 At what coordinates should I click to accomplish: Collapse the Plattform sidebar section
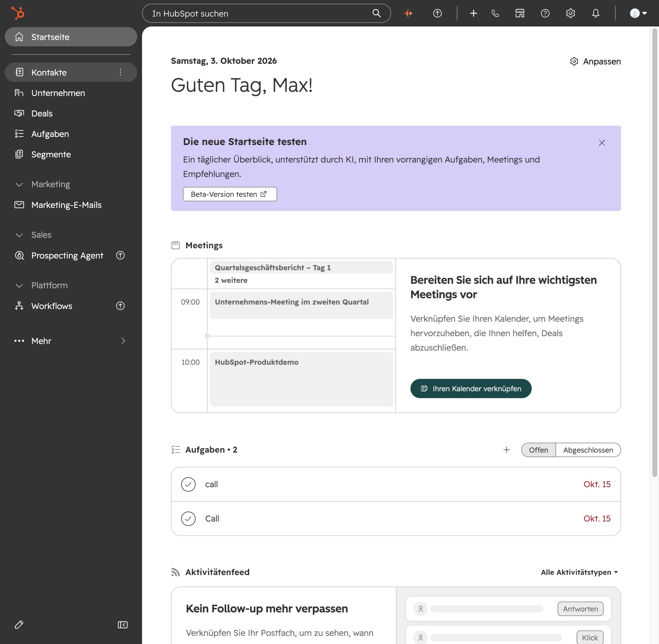(19, 286)
